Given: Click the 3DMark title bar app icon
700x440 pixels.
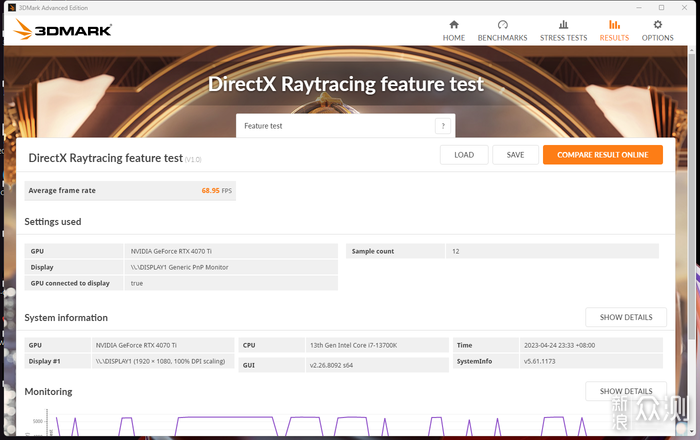Looking at the screenshot, I should click(x=12, y=8).
